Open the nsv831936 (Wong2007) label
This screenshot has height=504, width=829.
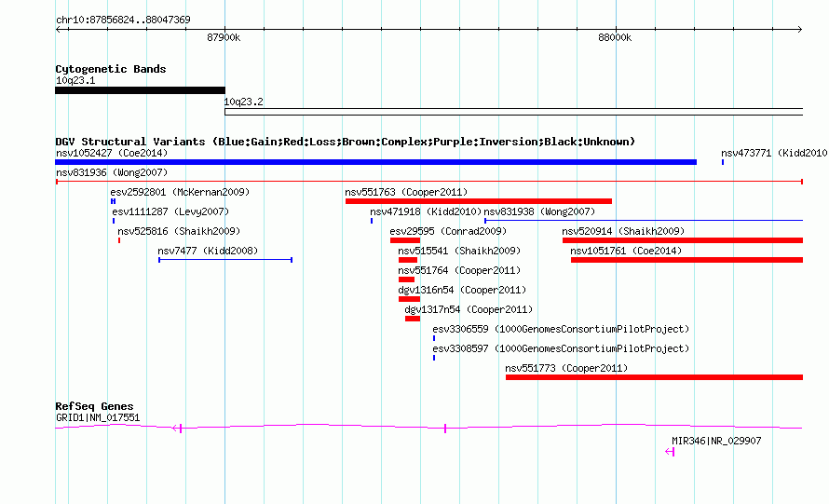pos(112,172)
